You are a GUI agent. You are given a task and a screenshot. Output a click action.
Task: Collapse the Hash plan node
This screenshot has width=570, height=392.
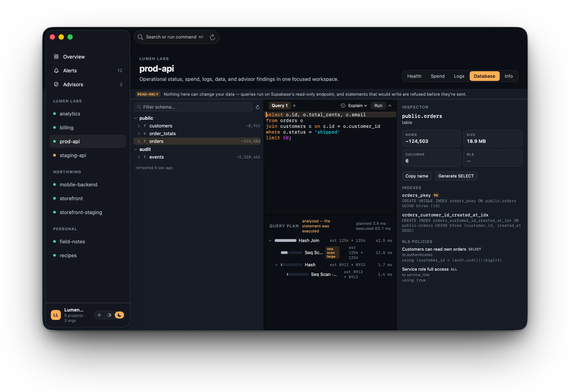(x=276, y=265)
